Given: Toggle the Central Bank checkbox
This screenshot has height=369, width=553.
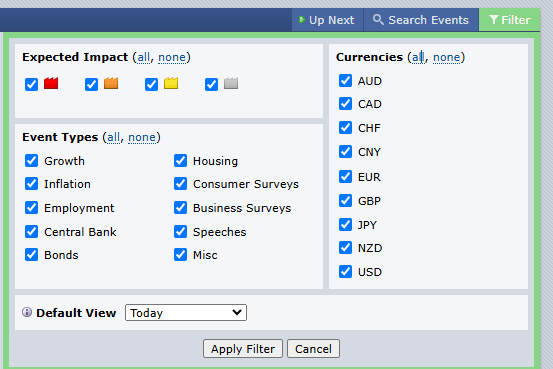Looking at the screenshot, I should (x=31, y=231).
